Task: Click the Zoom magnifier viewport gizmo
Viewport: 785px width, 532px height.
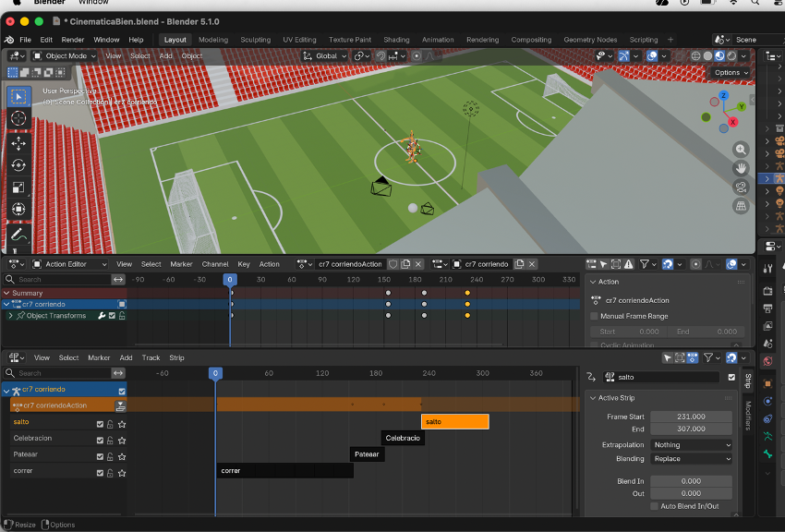Action: click(x=741, y=150)
